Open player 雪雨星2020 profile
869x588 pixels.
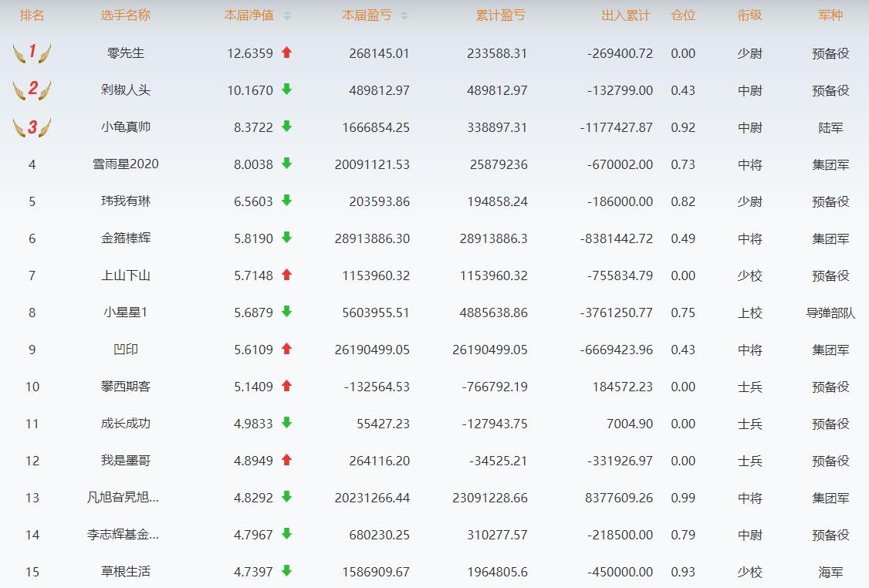tap(125, 164)
